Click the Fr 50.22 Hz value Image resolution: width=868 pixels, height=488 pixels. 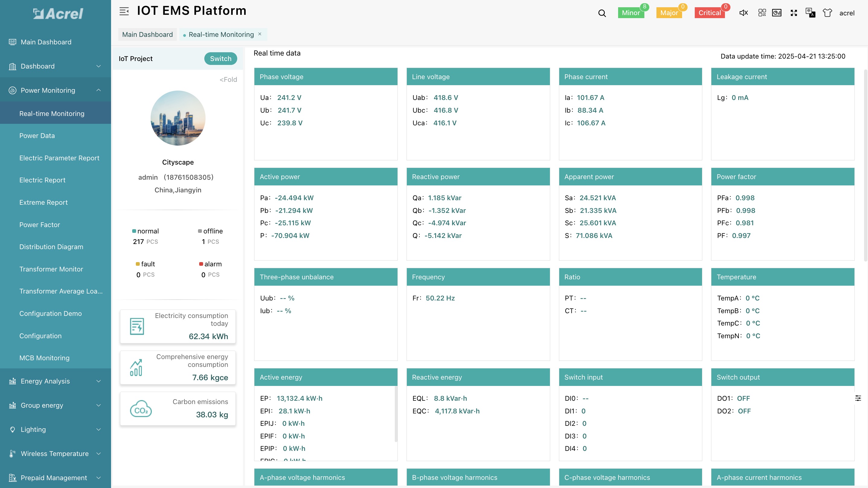440,298
